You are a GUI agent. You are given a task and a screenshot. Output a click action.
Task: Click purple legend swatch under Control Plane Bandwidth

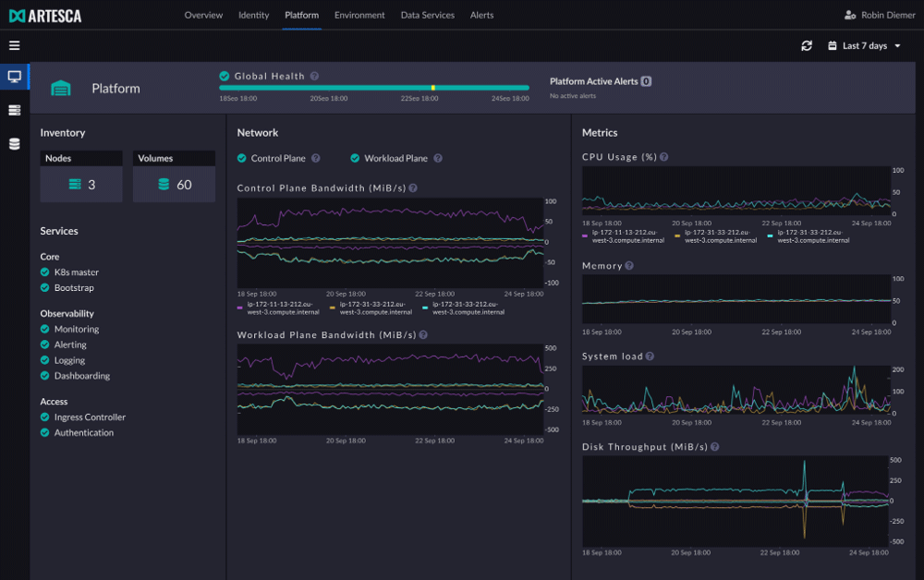tap(240, 308)
